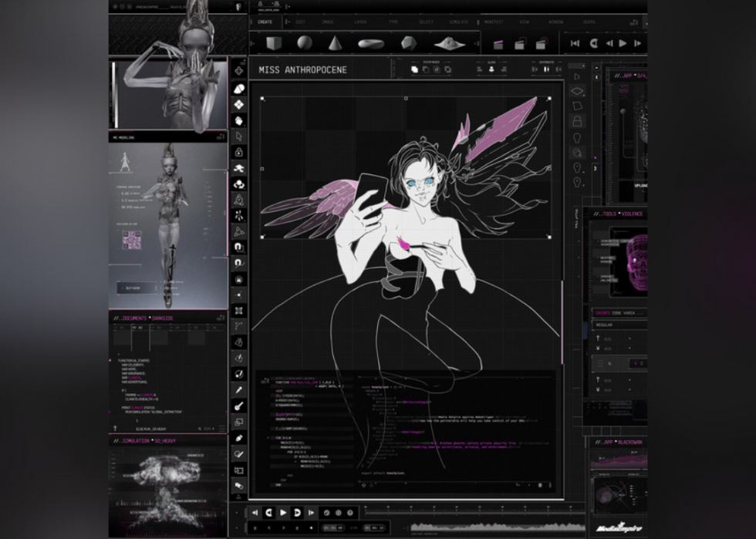Viewport: 756px width, 539px height.
Task: Click the top-left 3D model render
Action: point(168,65)
